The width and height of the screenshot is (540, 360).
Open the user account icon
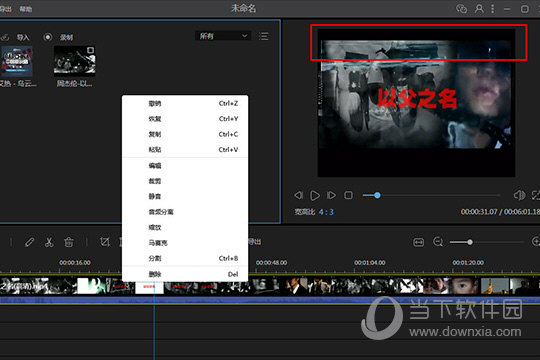(479, 9)
